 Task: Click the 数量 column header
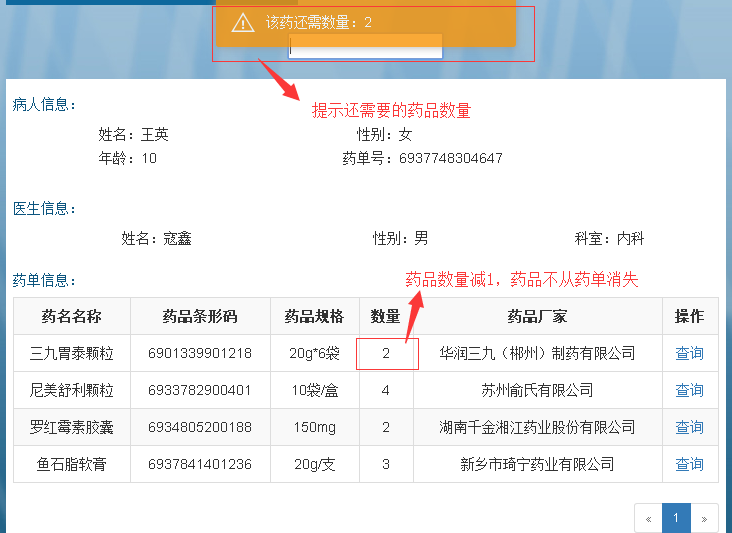tap(386, 316)
